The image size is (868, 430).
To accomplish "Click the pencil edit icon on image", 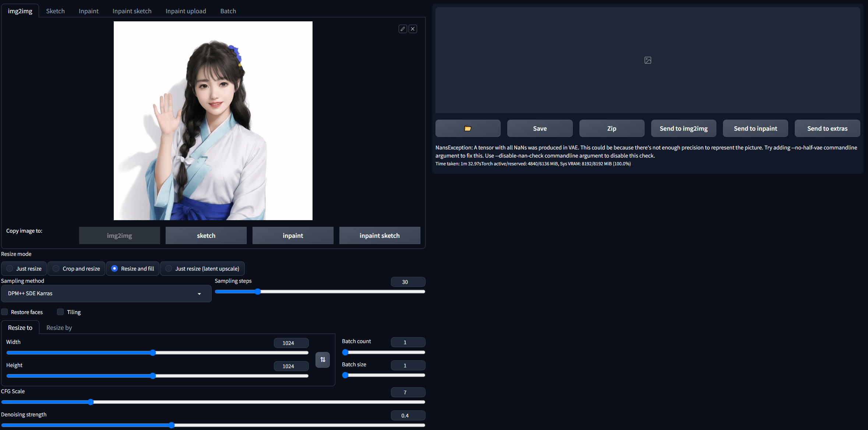I will click(403, 29).
